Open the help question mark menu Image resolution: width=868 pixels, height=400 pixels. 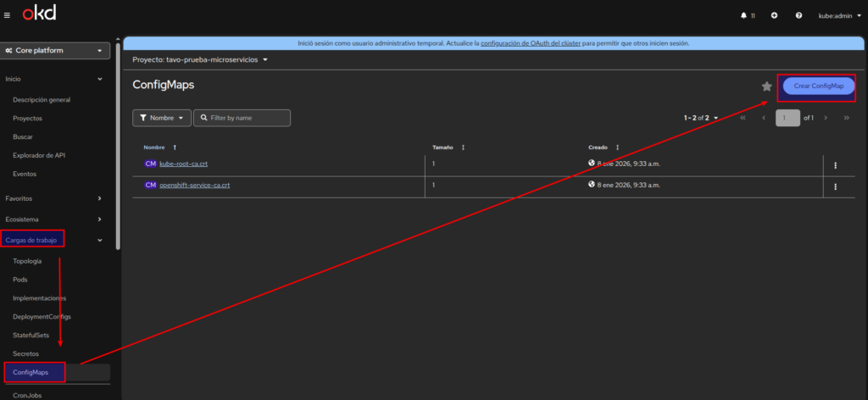coord(798,15)
